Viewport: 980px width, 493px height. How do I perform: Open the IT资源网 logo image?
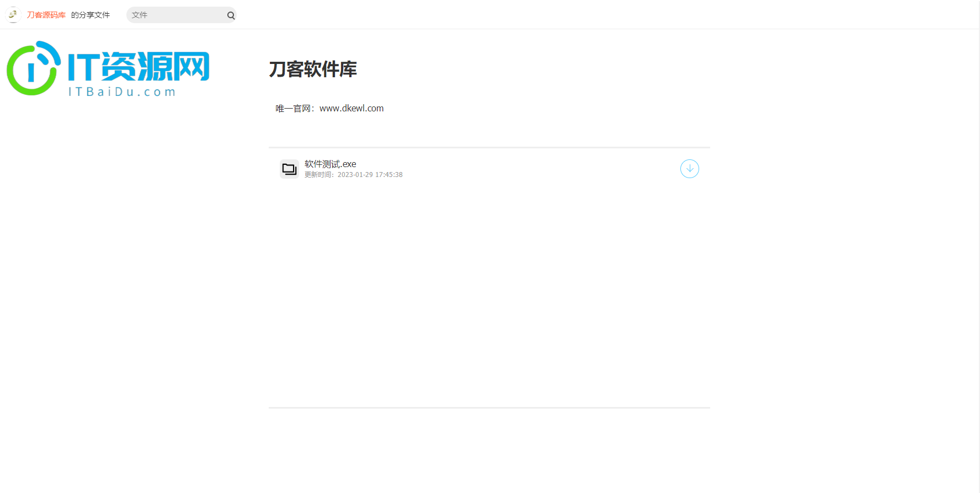click(108, 68)
